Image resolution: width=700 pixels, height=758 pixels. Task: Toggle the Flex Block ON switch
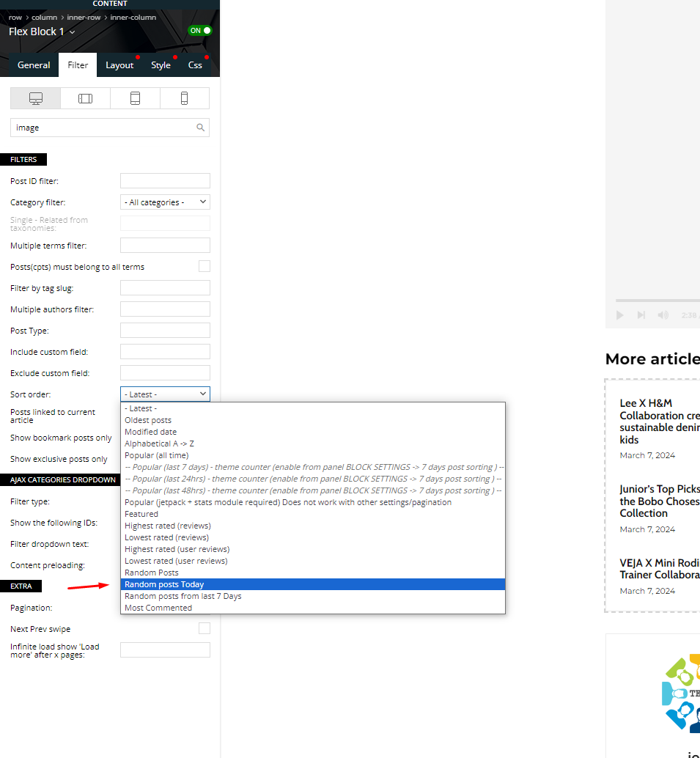[x=199, y=31]
